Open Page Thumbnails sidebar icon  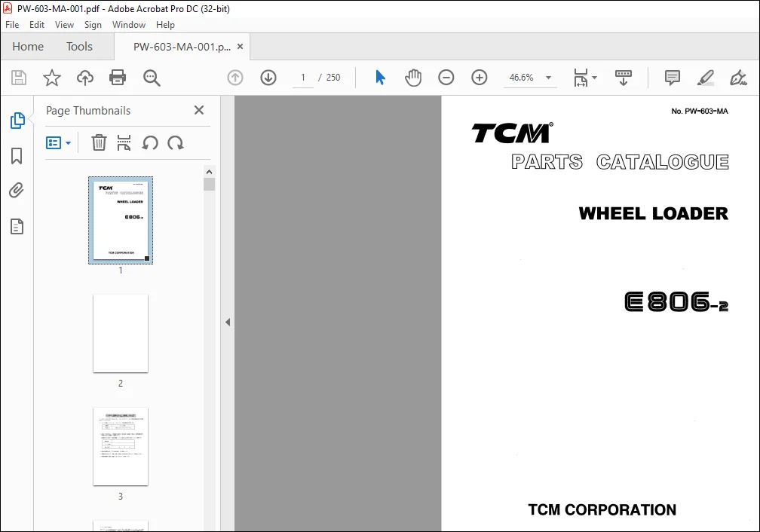[17, 120]
